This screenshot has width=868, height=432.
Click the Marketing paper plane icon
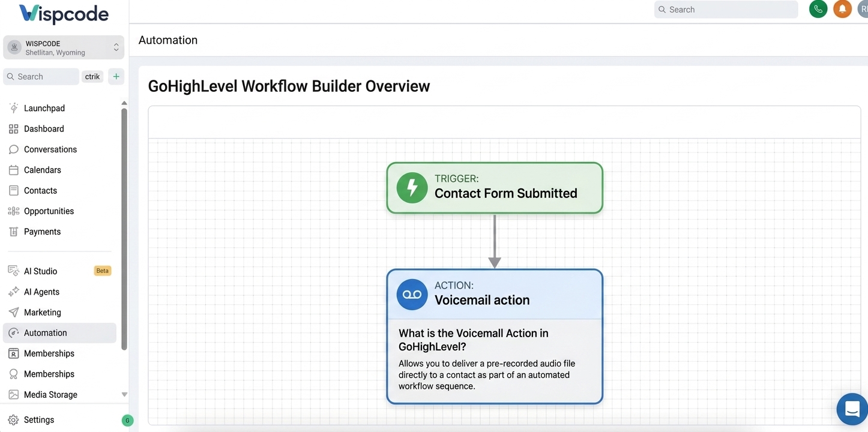tap(13, 312)
